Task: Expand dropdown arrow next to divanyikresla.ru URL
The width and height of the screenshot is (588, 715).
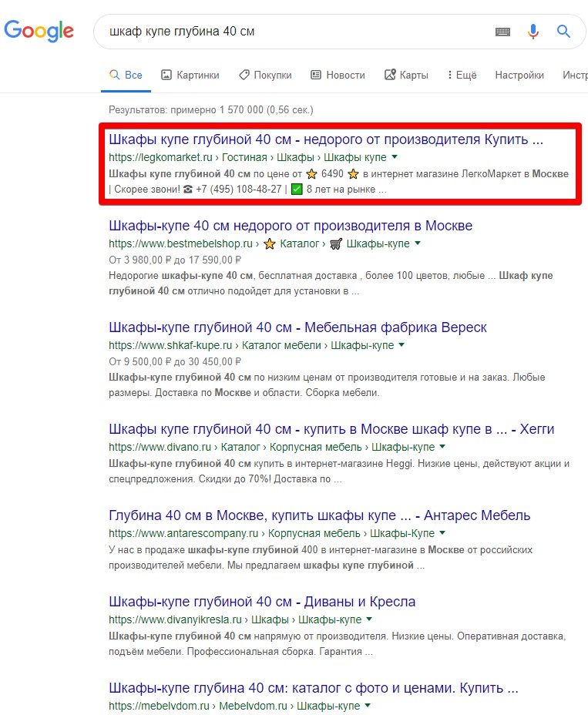Action: [369, 619]
